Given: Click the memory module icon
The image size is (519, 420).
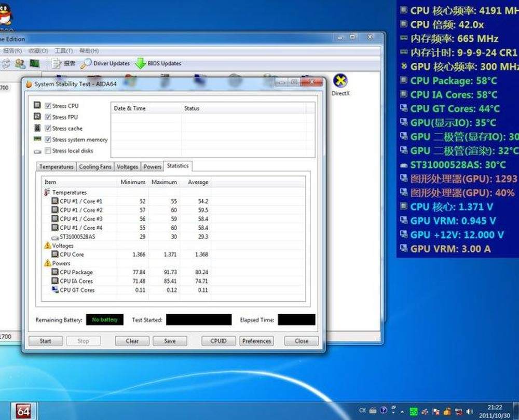Looking at the screenshot, I should pyautogui.click(x=37, y=139).
